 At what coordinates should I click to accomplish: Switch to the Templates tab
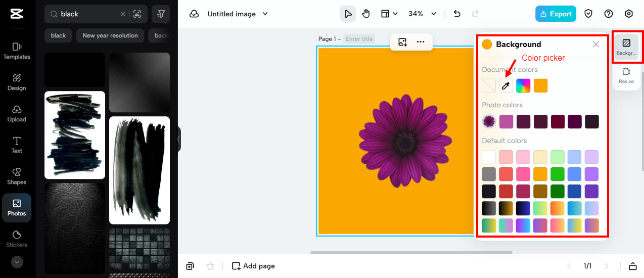17,51
